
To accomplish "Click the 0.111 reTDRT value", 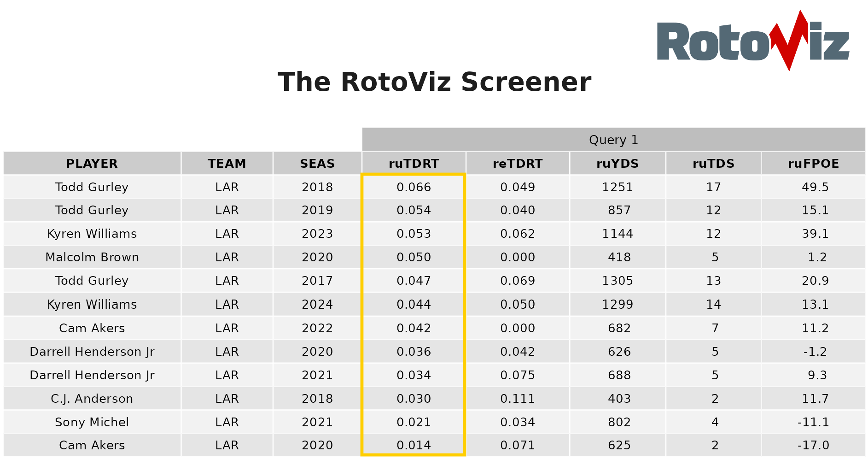I will click(x=518, y=399).
